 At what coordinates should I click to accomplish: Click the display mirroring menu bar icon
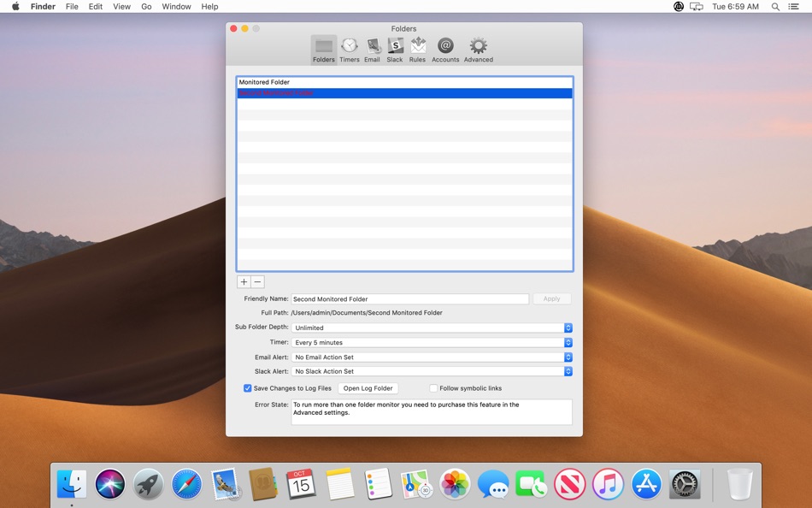click(x=697, y=6)
